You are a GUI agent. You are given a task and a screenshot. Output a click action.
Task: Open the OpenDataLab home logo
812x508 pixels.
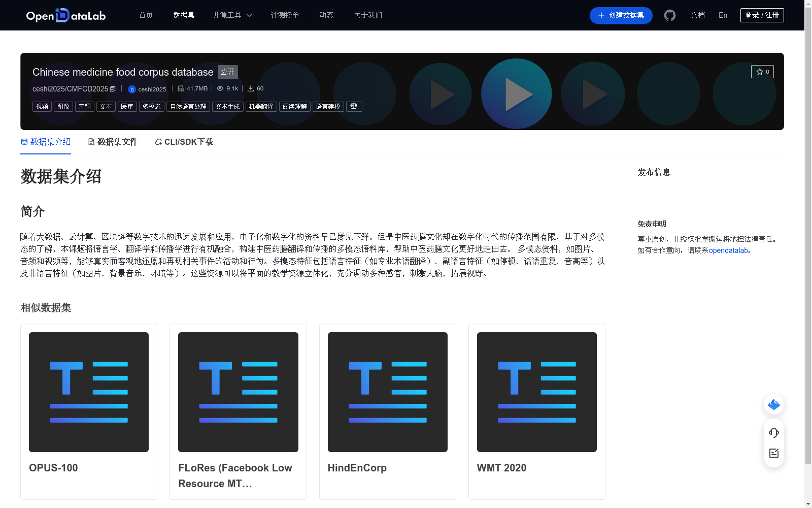(x=66, y=15)
